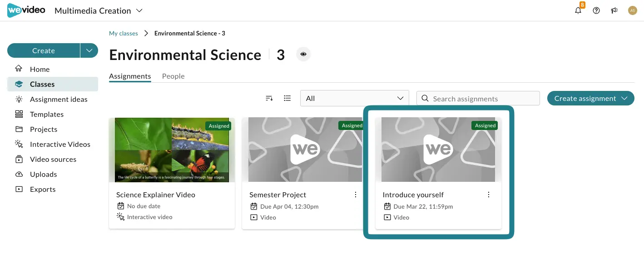
Task: Click Environmental Science - 3 breadcrumb
Action: (190, 33)
